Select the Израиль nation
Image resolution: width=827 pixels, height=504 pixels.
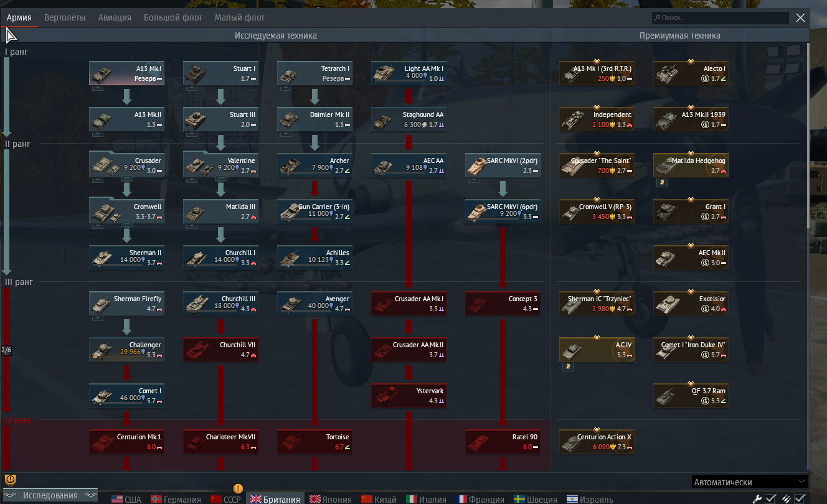click(590, 499)
